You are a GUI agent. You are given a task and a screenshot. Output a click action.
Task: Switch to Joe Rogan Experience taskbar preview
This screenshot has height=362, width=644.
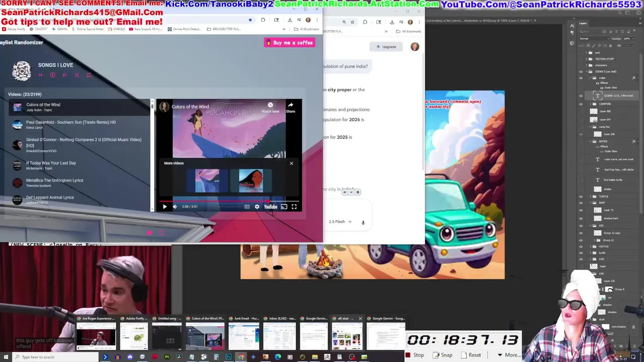[x=96, y=334]
